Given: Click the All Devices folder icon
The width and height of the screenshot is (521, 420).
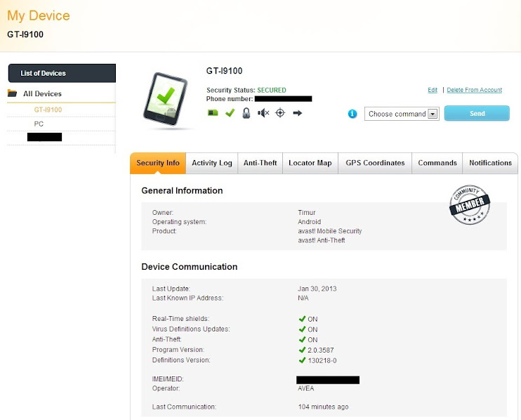Looking at the screenshot, I should 13,93.
